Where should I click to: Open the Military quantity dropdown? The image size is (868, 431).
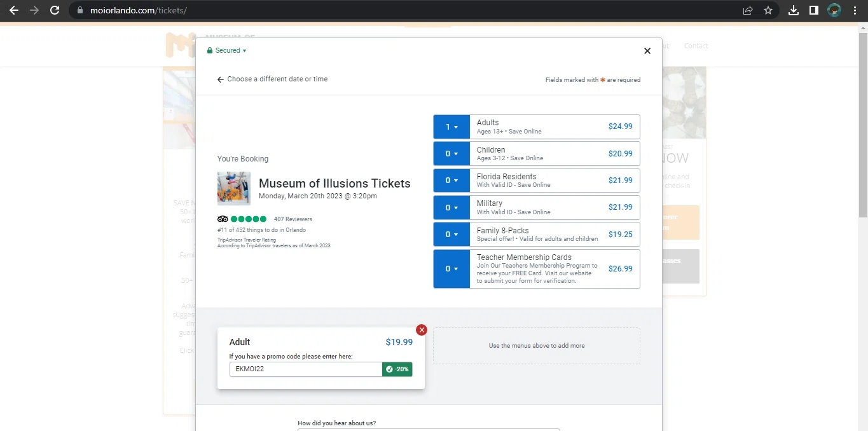point(451,207)
